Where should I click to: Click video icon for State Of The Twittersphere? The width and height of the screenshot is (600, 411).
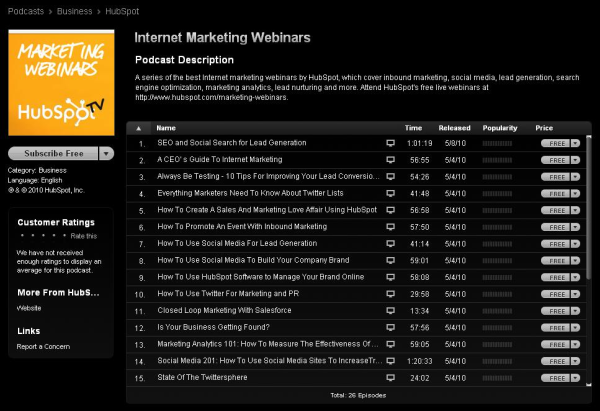(x=391, y=378)
